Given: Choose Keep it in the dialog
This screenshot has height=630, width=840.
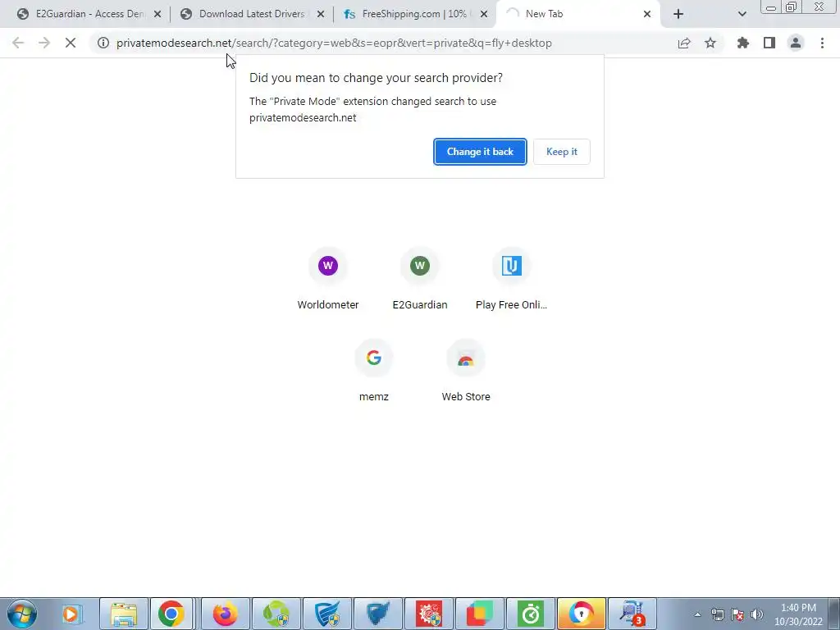Looking at the screenshot, I should (561, 152).
